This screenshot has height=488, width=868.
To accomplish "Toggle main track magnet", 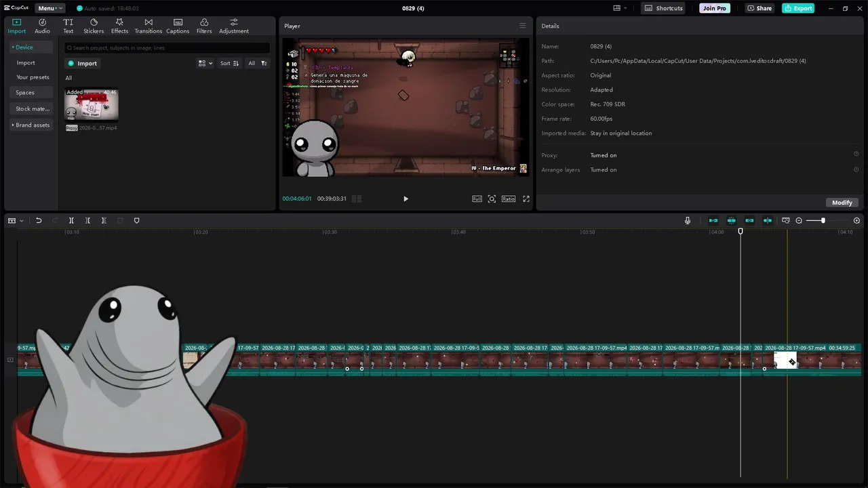I will click(x=713, y=220).
